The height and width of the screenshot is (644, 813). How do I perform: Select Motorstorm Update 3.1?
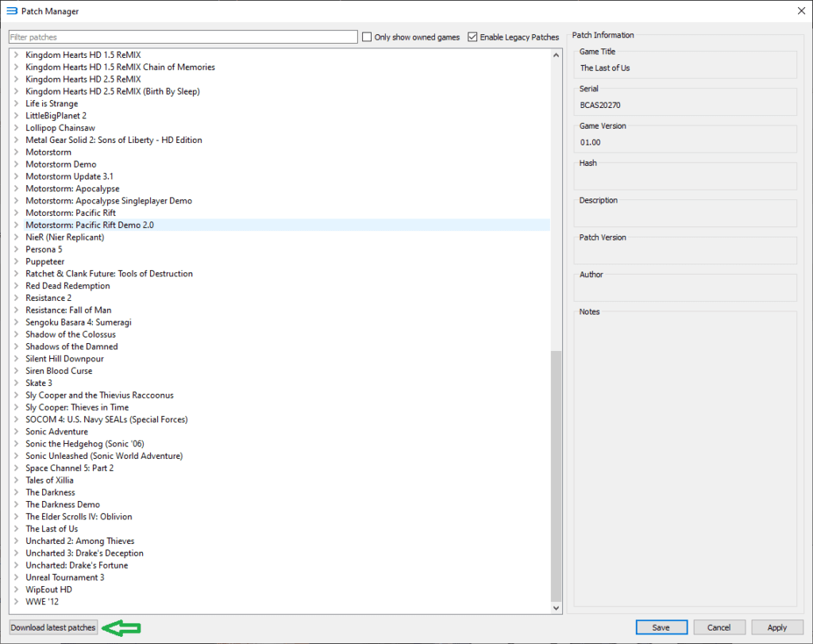coord(70,176)
